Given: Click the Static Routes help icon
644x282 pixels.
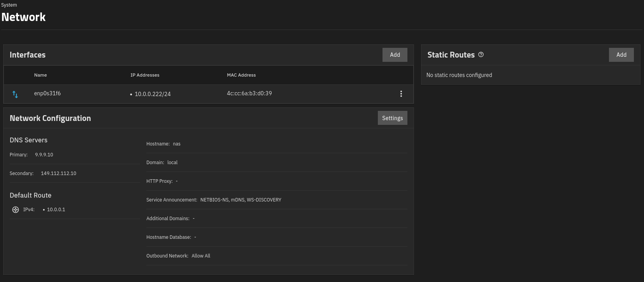Looking at the screenshot, I should (x=481, y=55).
